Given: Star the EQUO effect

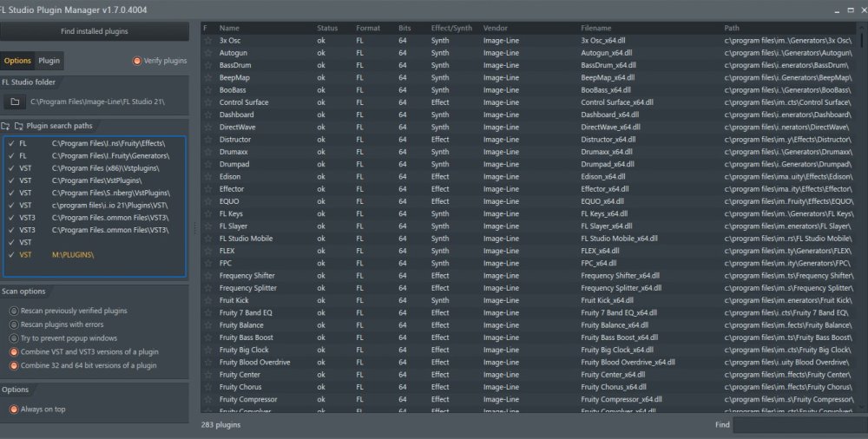Looking at the screenshot, I should pos(208,201).
